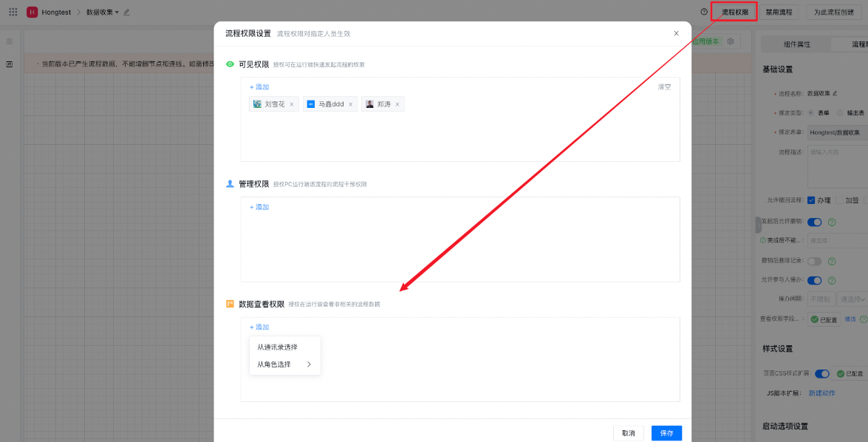Expand the 从角色选择 submenu
868x442 pixels.
[284, 364]
